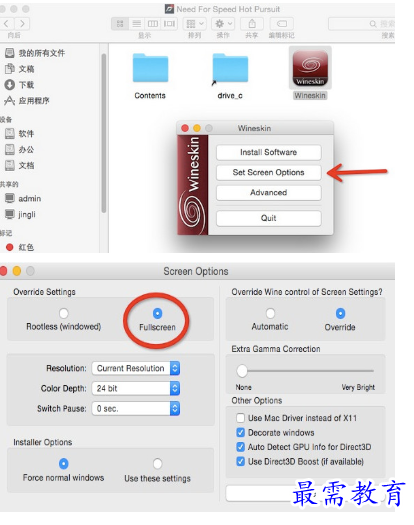This screenshot has height=525, width=414.
Task: Open the Resolution dropdown
Action: coord(136,368)
